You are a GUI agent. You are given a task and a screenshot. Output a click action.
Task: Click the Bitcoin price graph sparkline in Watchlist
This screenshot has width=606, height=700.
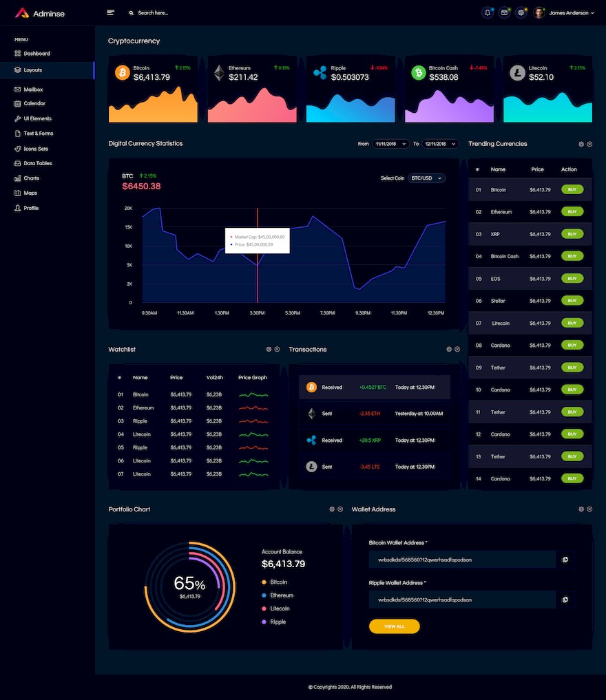[253, 394]
